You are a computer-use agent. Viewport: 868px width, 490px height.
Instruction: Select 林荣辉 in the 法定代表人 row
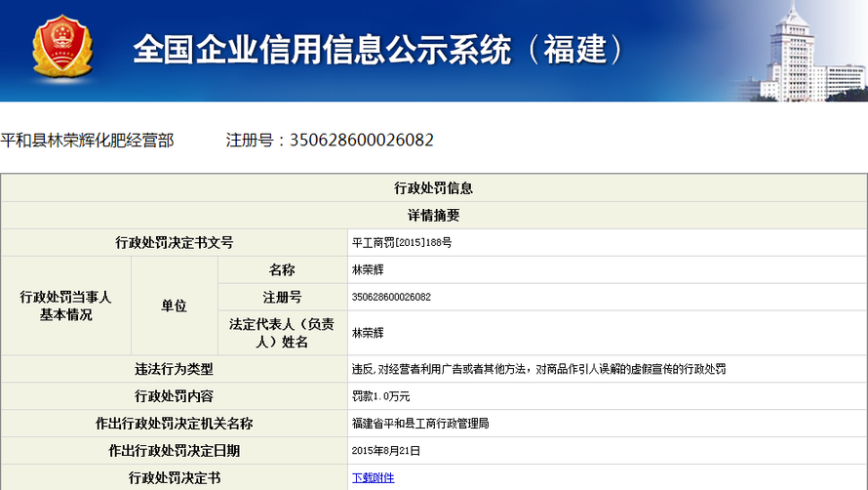coord(368,333)
